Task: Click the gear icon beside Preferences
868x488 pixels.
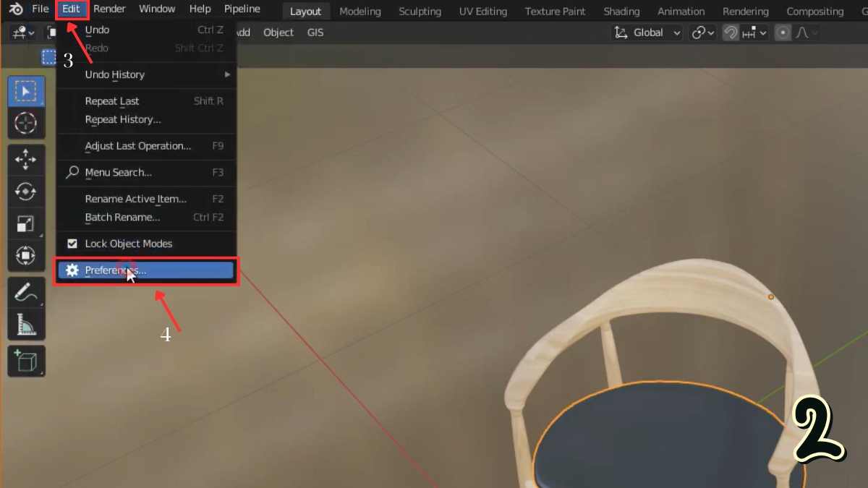Action: (72, 270)
